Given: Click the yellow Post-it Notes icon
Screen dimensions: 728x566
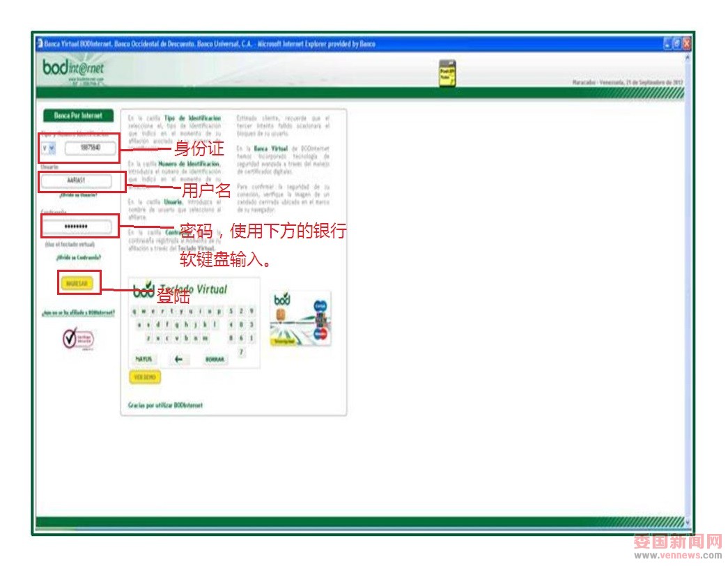Looking at the screenshot, I should pyautogui.click(x=447, y=73).
